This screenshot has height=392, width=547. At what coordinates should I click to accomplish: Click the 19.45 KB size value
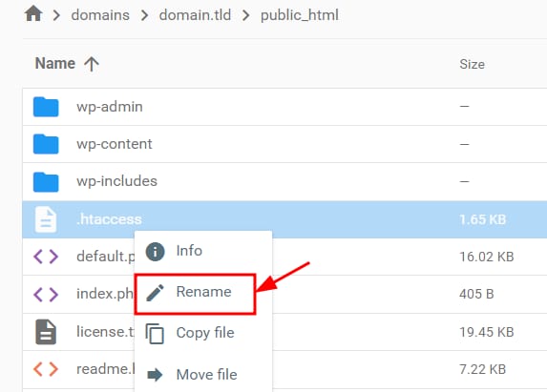487,332
